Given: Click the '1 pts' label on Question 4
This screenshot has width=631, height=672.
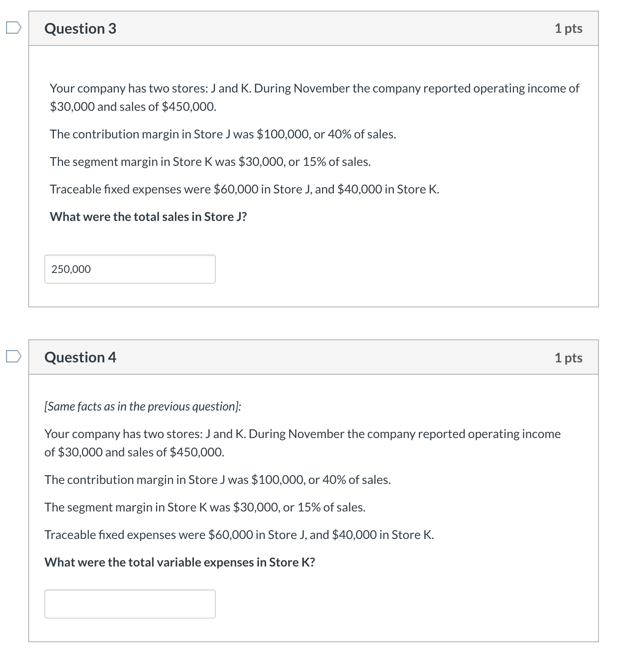Looking at the screenshot, I should pos(569,358).
